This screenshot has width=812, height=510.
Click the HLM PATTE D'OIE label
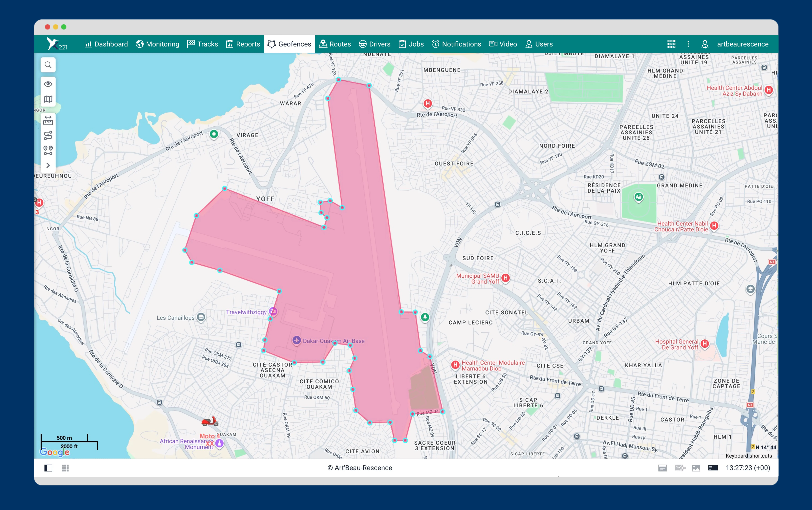tap(694, 284)
